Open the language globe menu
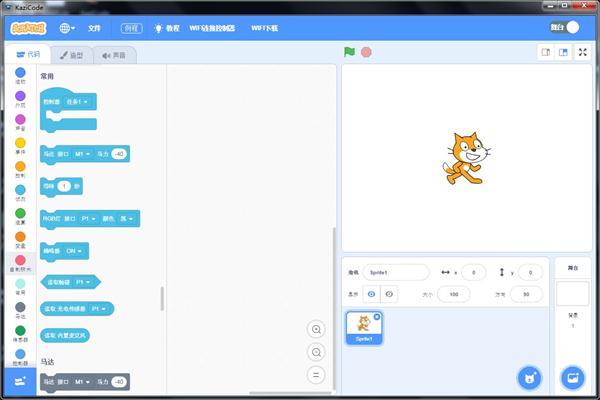The width and height of the screenshot is (600, 400). click(67, 28)
